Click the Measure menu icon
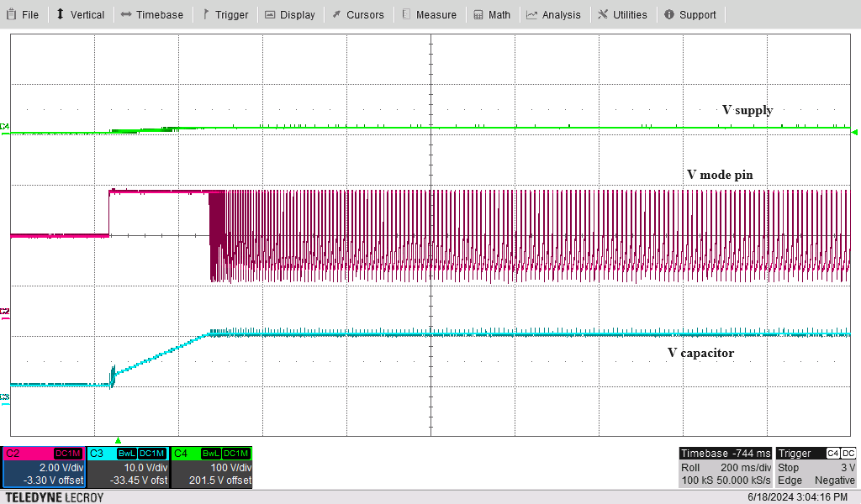Screen dimensions: 861x504 coord(407,14)
